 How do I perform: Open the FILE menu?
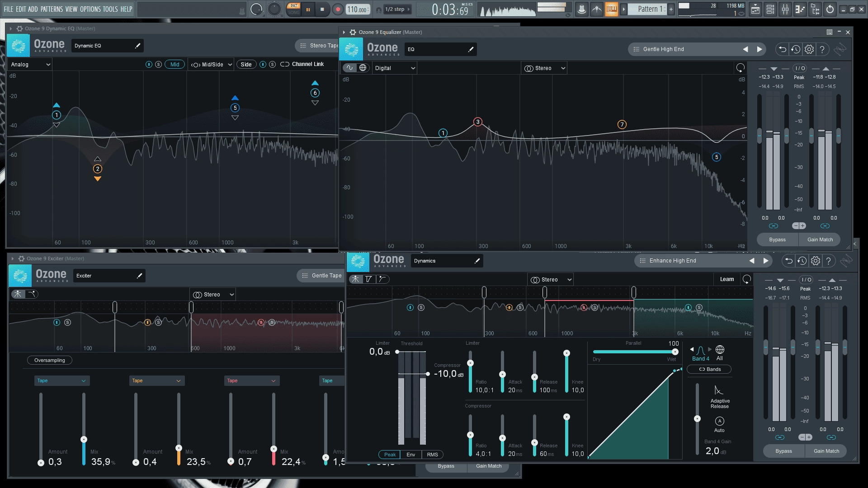click(x=9, y=9)
